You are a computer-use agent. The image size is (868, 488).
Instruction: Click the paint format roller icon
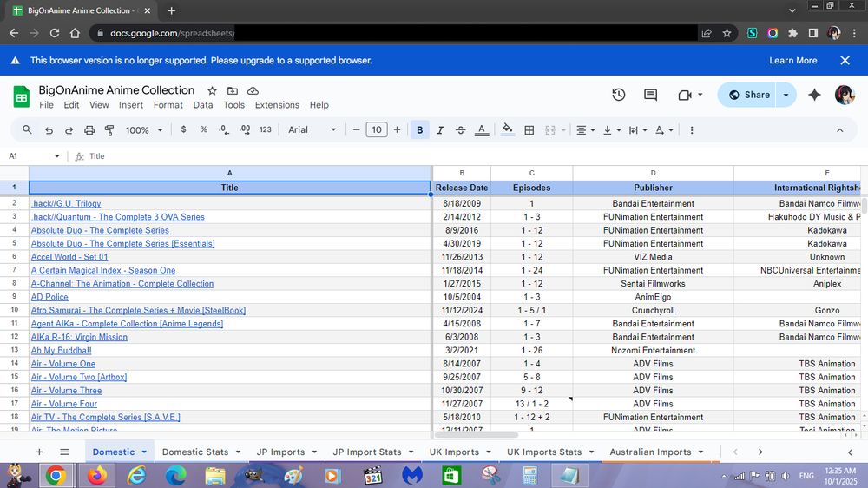[109, 130]
